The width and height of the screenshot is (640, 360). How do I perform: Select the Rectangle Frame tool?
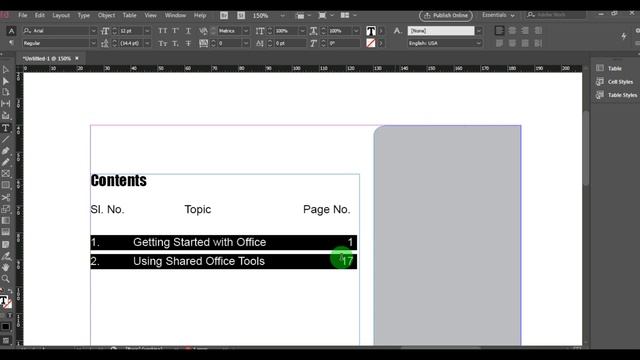click(x=6, y=174)
